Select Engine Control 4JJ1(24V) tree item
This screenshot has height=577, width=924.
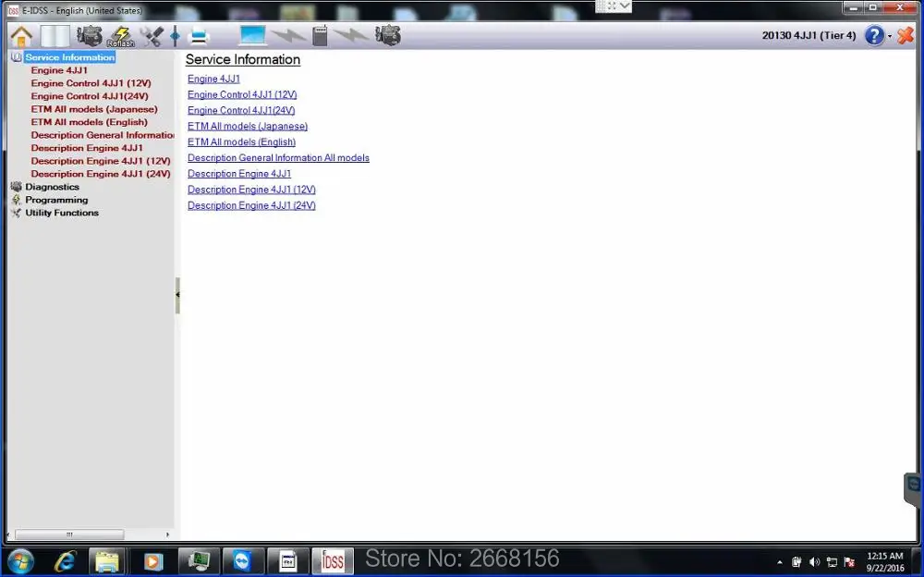(x=90, y=96)
